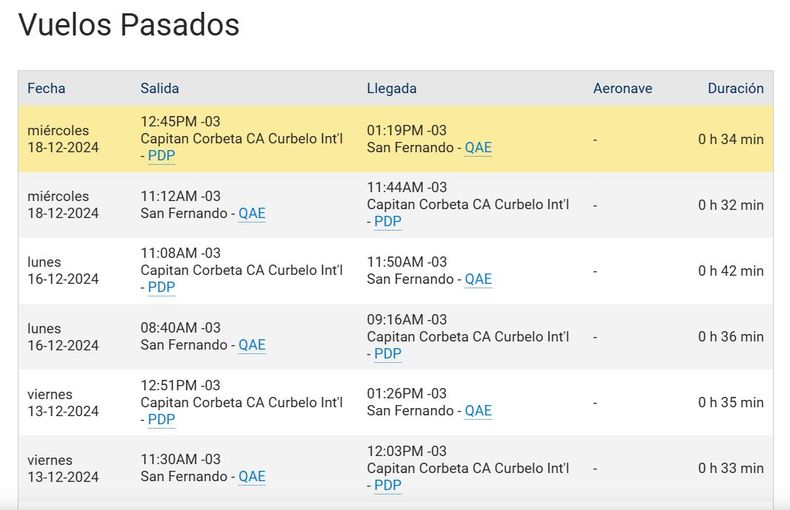Open PDP link for 12:45PM departure
Screen dimensions: 790x510
(x=161, y=156)
